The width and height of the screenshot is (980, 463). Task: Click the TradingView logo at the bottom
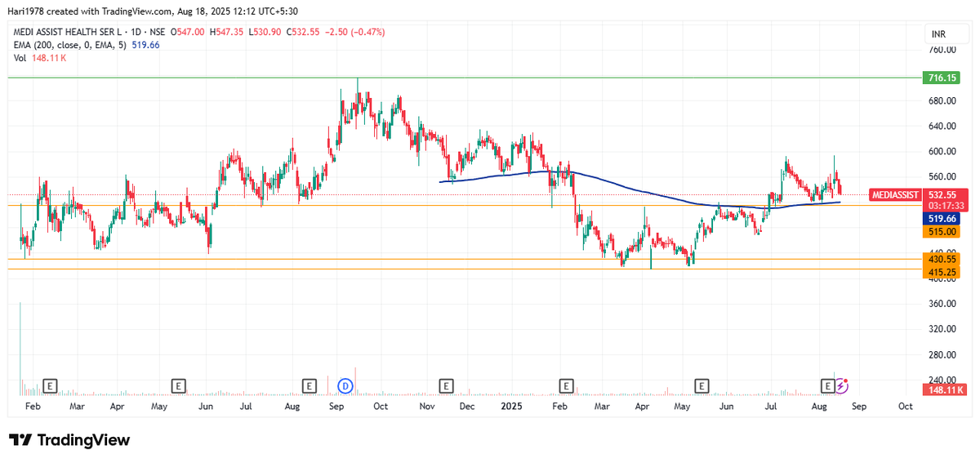tap(69, 440)
